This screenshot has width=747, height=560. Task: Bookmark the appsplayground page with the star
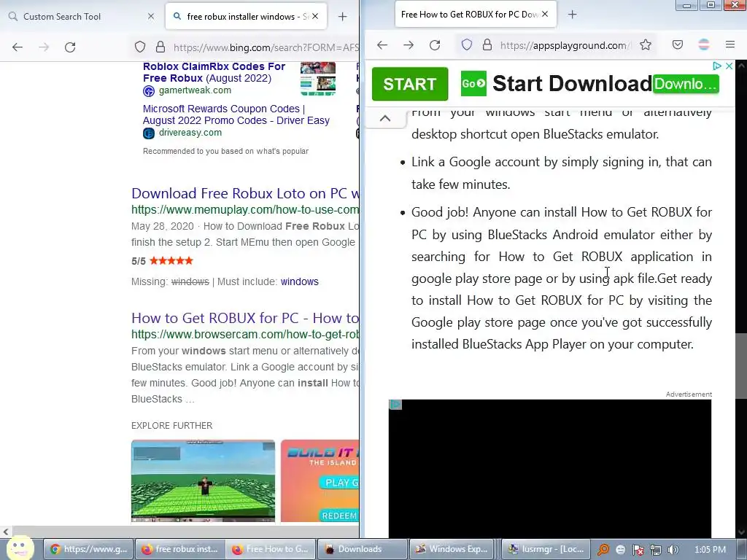click(646, 44)
